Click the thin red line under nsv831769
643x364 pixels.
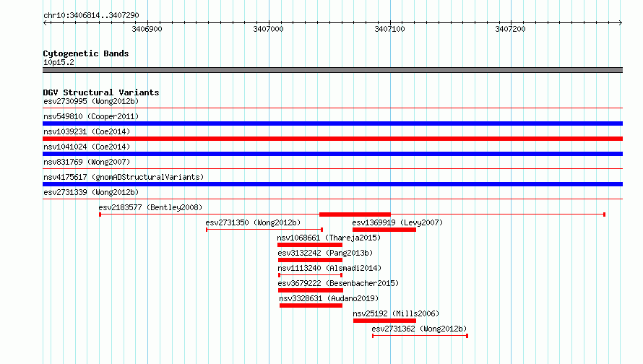click(x=332, y=169)
